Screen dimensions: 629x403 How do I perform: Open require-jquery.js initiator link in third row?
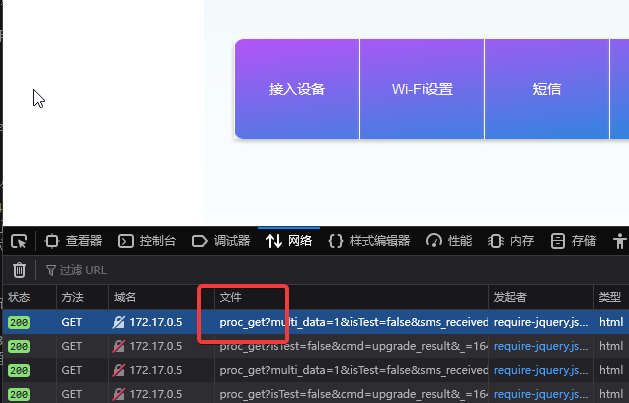click(x=541, y=370)
